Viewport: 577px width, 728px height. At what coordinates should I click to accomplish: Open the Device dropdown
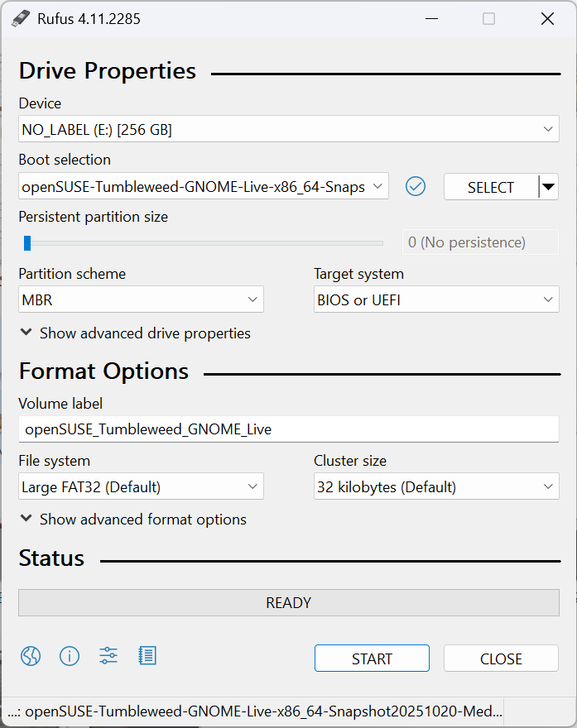pyautogui.click(x=288, y=129)
